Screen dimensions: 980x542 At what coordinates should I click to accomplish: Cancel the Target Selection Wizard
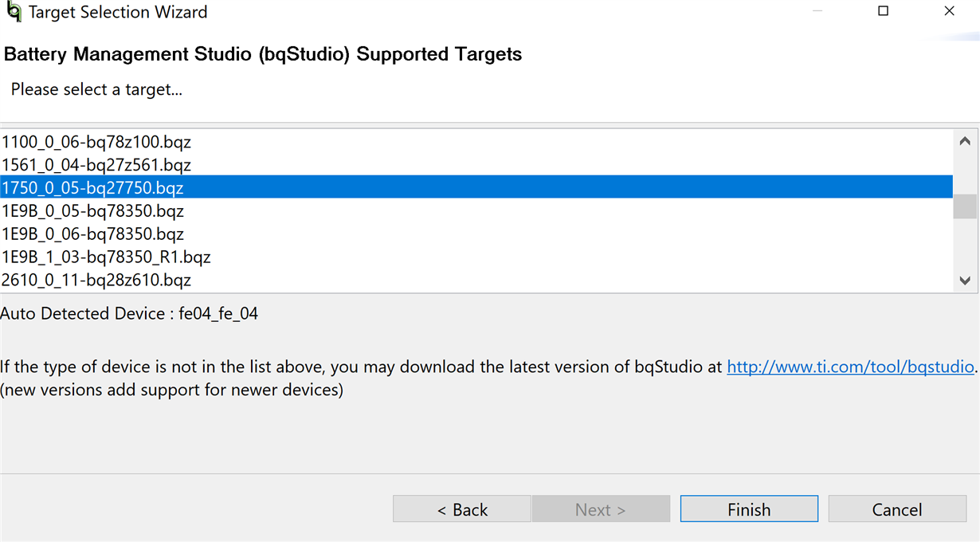coord(897,509)
